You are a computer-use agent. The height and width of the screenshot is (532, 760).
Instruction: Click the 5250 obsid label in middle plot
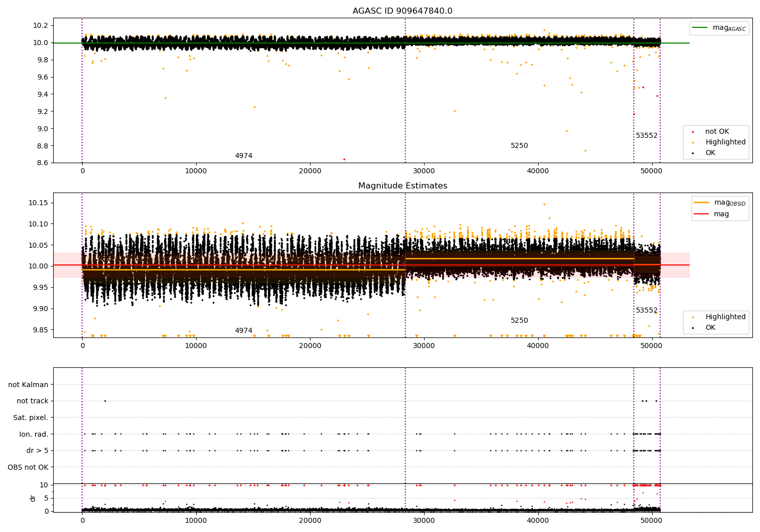tap(519, 321)
